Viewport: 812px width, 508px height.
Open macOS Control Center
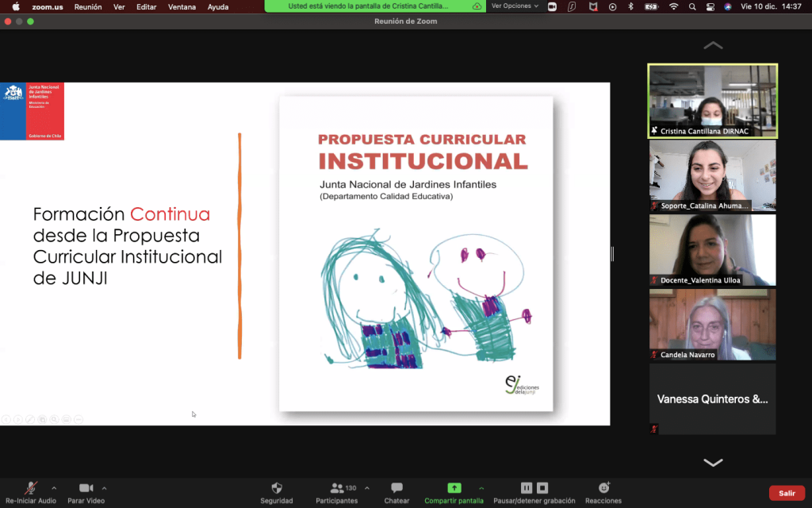pos(710,6)
